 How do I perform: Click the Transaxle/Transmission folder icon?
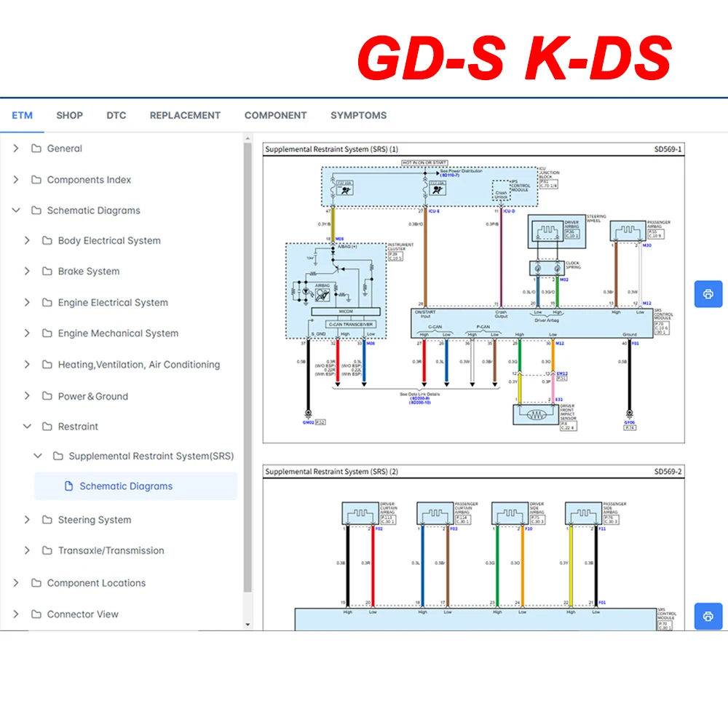[x=47, y=550]
